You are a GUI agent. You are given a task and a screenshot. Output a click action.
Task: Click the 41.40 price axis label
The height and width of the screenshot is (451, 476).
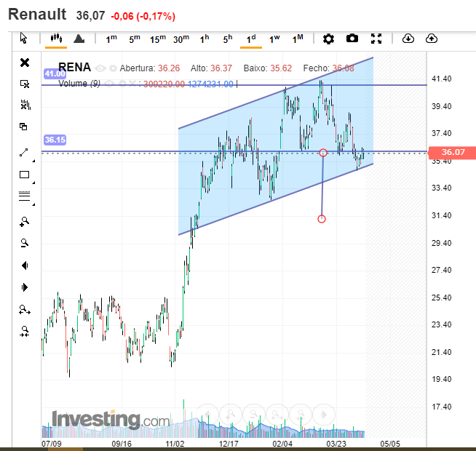click(441, 79)
